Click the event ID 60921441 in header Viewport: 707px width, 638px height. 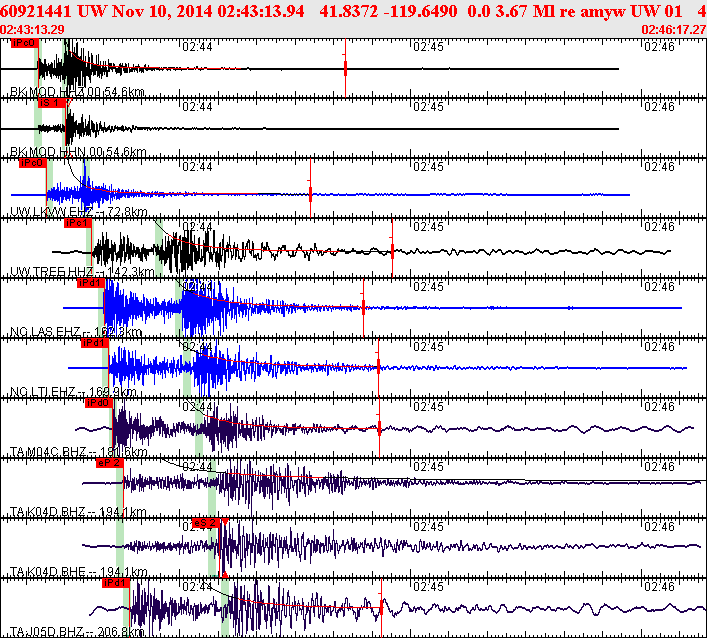click(36, 11)
